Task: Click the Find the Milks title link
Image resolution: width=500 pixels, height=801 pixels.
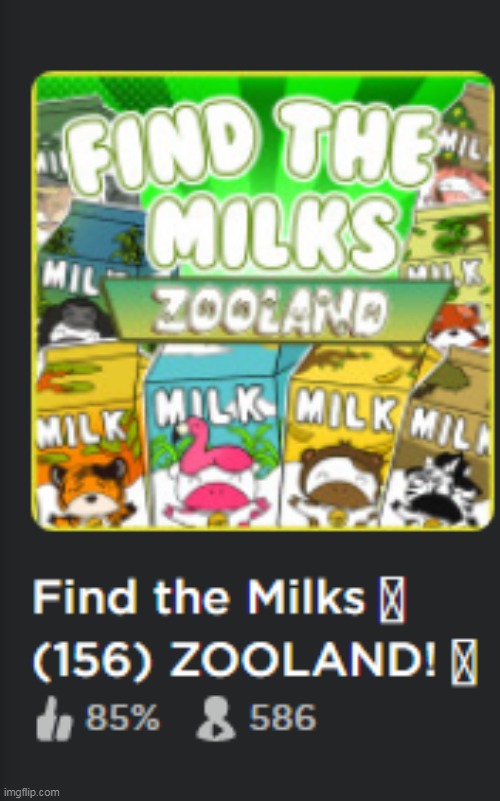Action: pos(200,598)
